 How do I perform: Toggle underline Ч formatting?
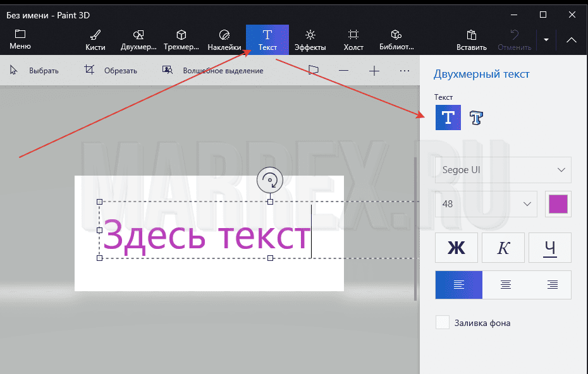tap(550, 248)
